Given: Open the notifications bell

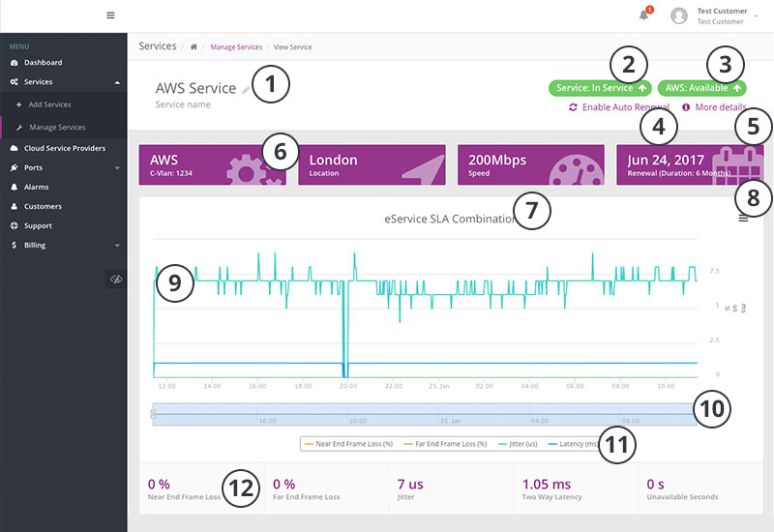Looking at the screenshot, I should [643, 15].
